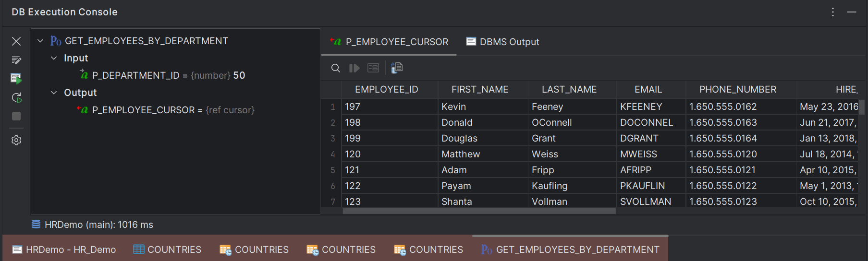868x261 pixels.
Task: Click email cell SVOLLMAN
Action: pos(651,202)
